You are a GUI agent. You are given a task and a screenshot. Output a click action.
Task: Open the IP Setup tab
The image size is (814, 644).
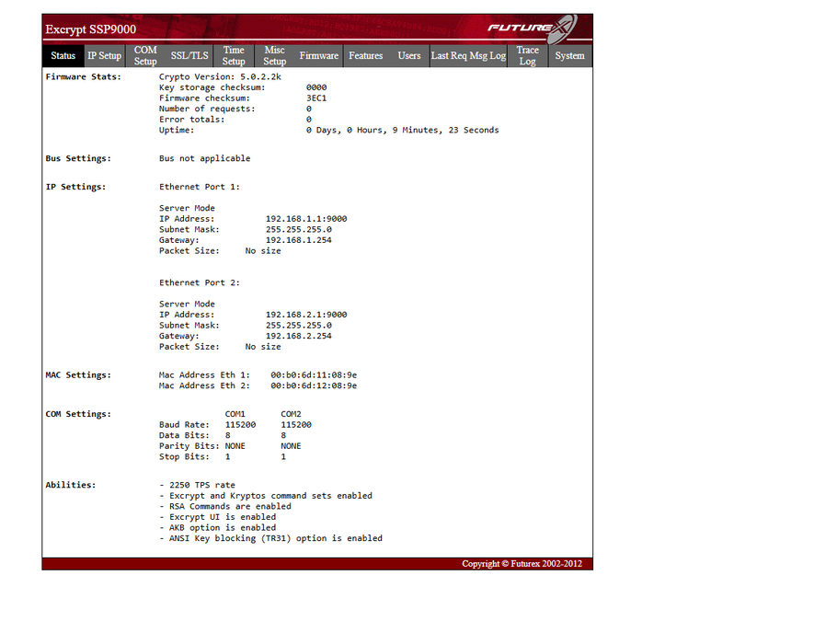104,55
